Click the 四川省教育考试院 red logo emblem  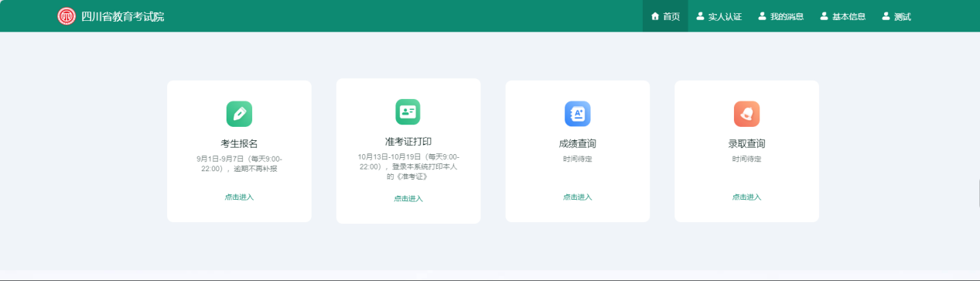pos(67,16)
